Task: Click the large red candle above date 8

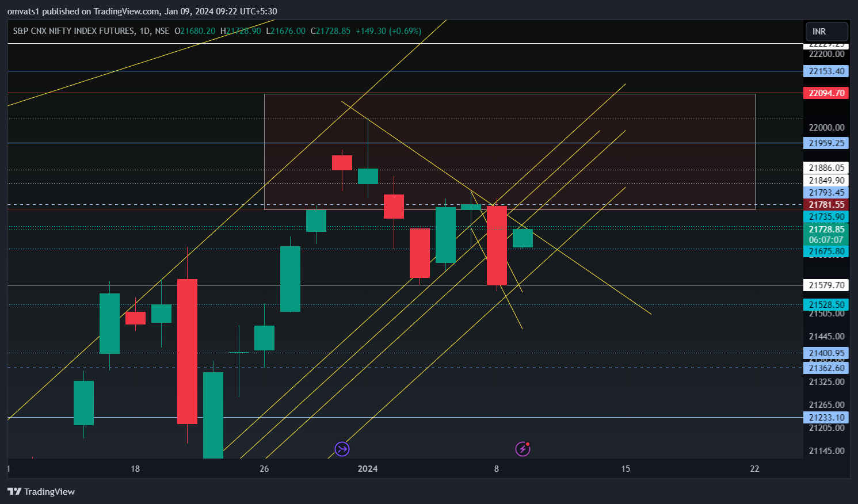Action: click(497, 245)
